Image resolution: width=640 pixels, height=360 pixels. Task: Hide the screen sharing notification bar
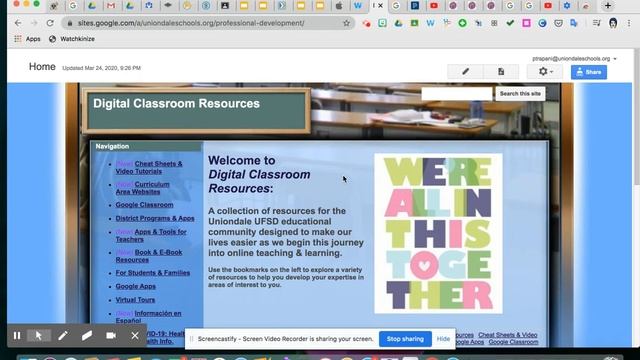click(x=443, y=339)
